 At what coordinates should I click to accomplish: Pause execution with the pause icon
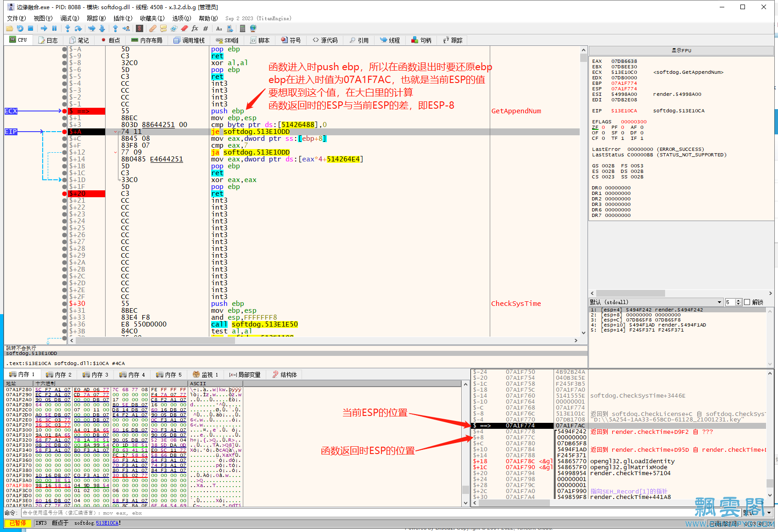(x=54, y=28)
